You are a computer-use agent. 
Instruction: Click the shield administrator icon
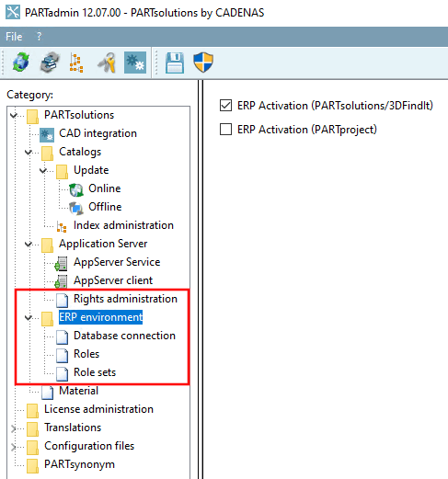click(203, 63)
